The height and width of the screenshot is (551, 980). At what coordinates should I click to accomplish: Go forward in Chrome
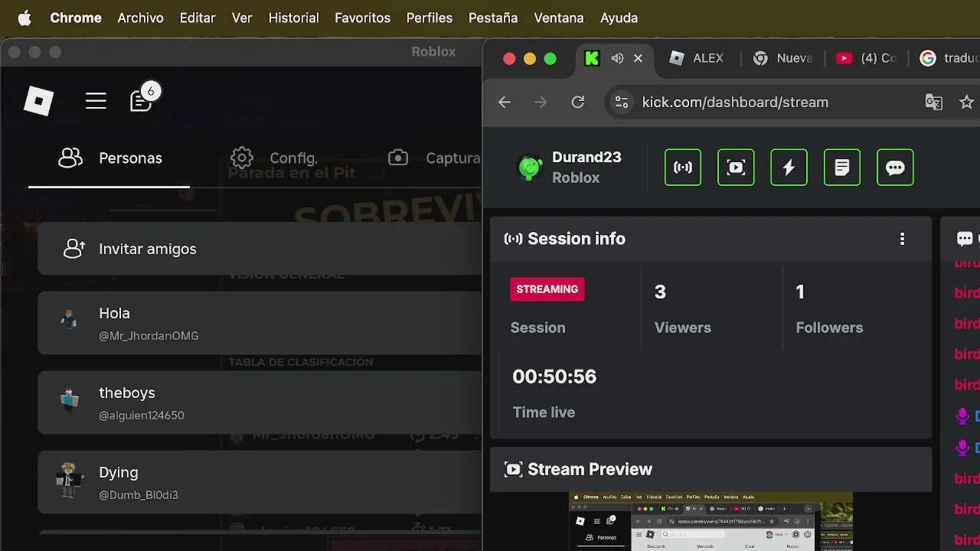pyautogui.click(x=541, y=102)
